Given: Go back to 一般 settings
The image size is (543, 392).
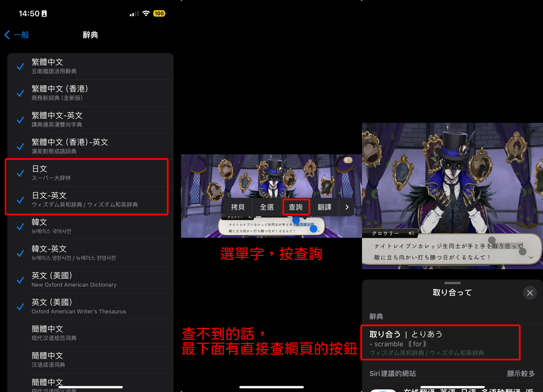Looking at the screenshot, I should tap(17, 35).
